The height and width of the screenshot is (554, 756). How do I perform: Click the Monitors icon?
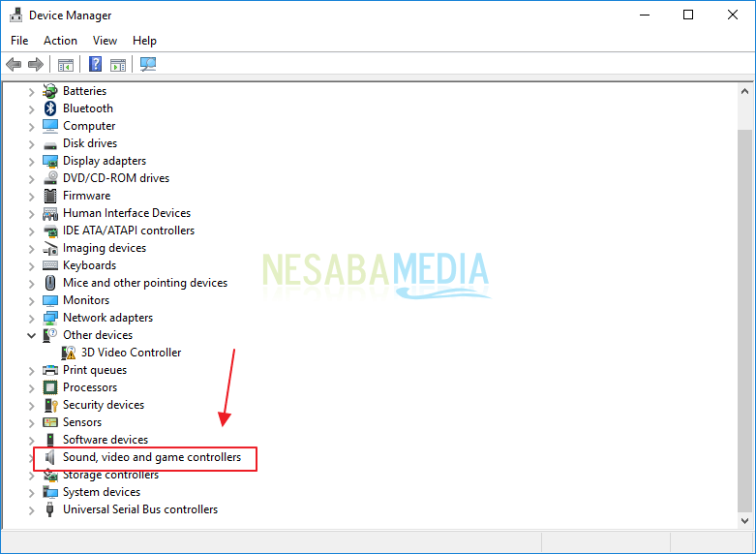[x=50, y=300]
